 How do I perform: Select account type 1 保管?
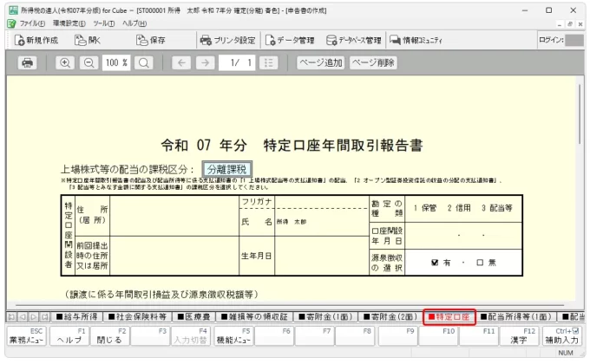[428, 208]
